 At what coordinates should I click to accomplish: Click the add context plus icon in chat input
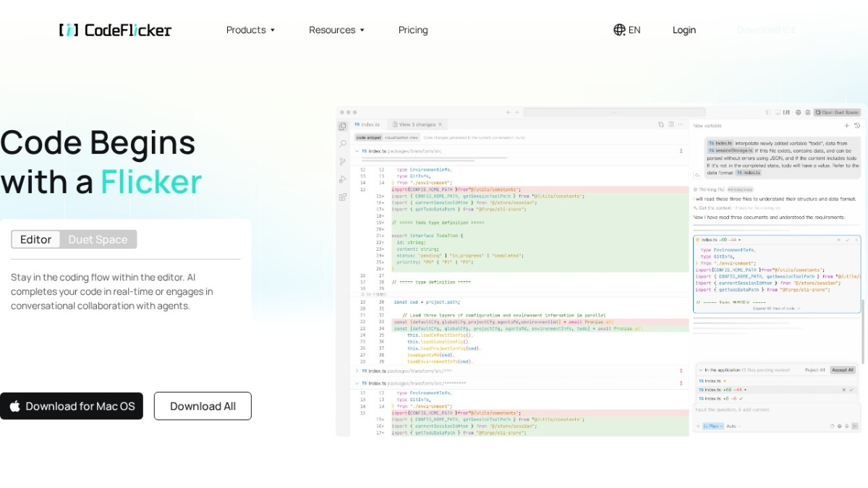698,426
